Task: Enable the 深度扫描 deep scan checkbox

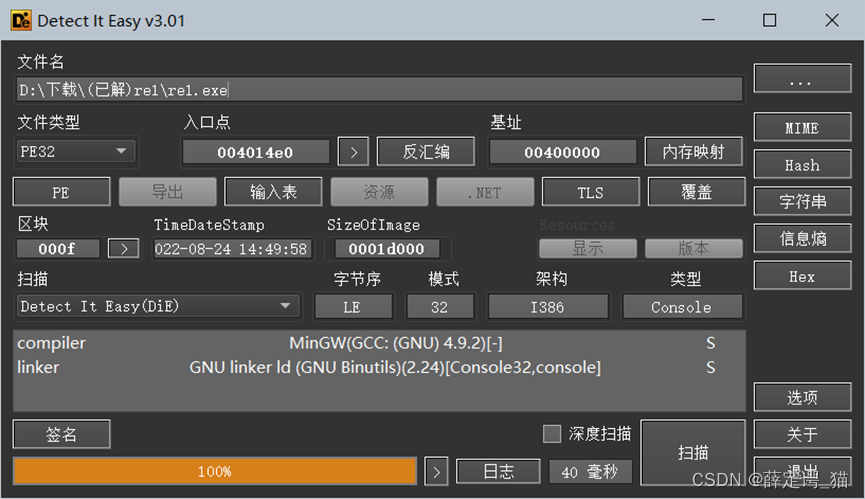Action: coord(552,433)
